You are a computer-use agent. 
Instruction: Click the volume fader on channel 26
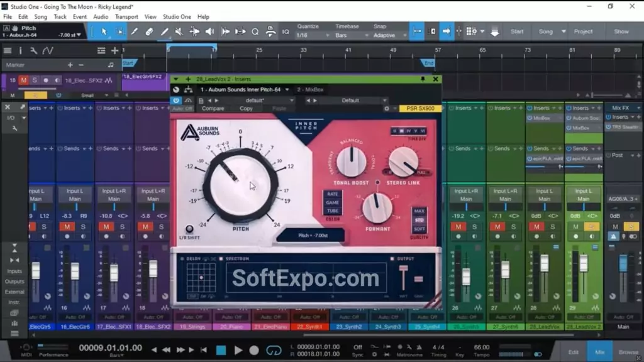click(466, 277)
